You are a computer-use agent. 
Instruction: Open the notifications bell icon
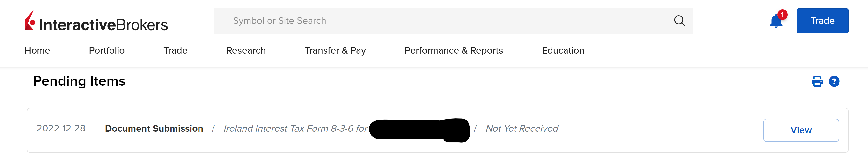pyautogui.click(x=776, y=21)
